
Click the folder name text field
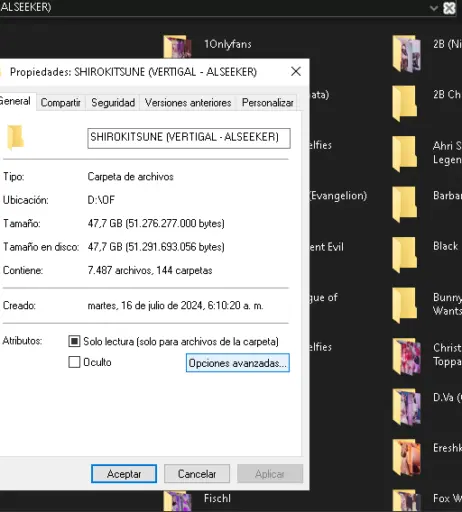tap(189, 138)
